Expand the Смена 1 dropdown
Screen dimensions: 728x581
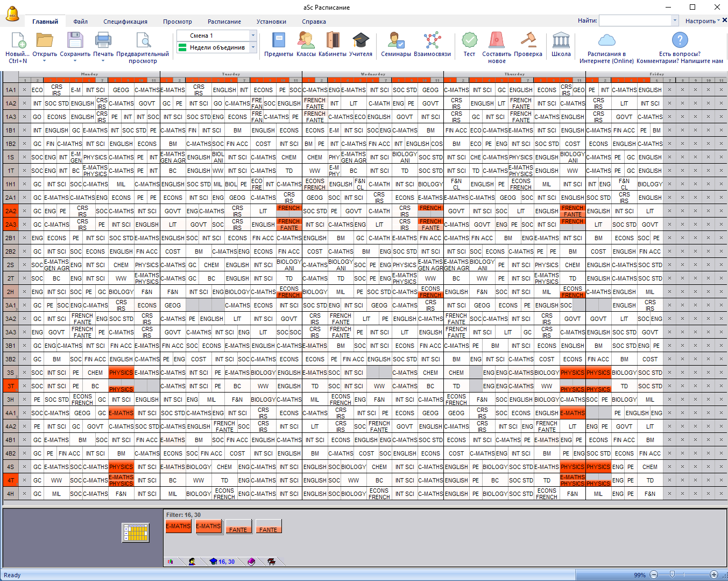pyautogui.click(x=253, y=36)
